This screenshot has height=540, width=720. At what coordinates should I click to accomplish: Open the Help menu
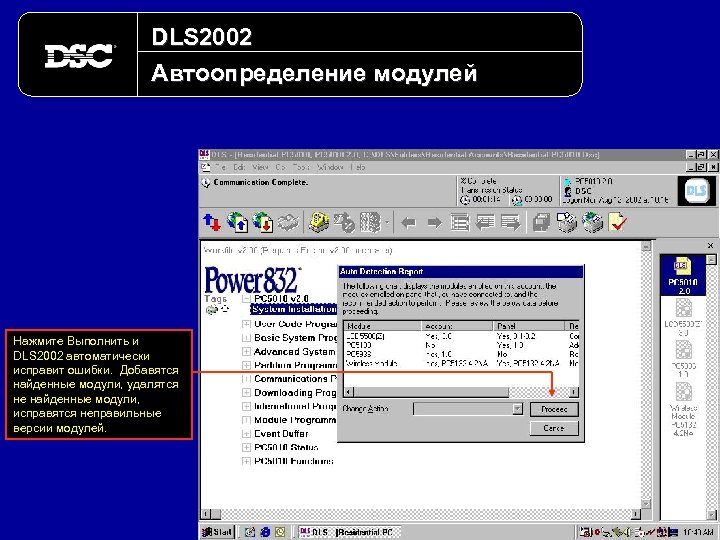357,168
